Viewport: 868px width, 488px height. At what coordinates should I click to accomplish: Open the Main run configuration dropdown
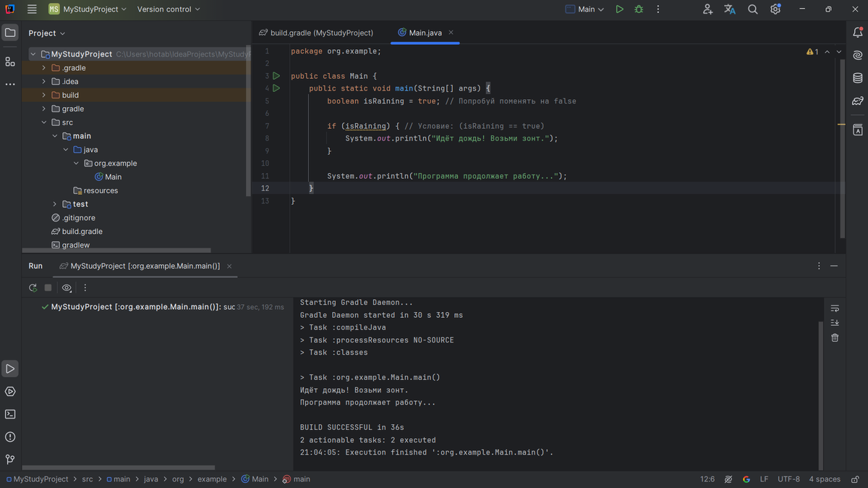584,9
